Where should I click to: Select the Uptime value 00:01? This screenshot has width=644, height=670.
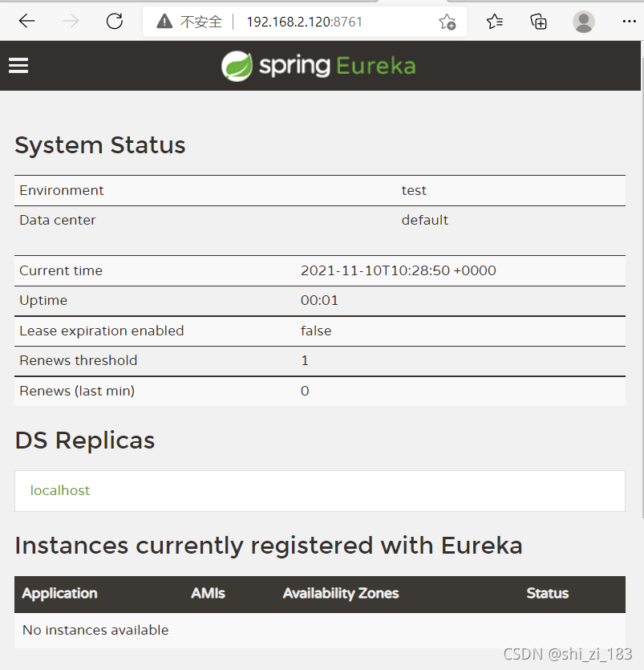click(x=319, y=300)
